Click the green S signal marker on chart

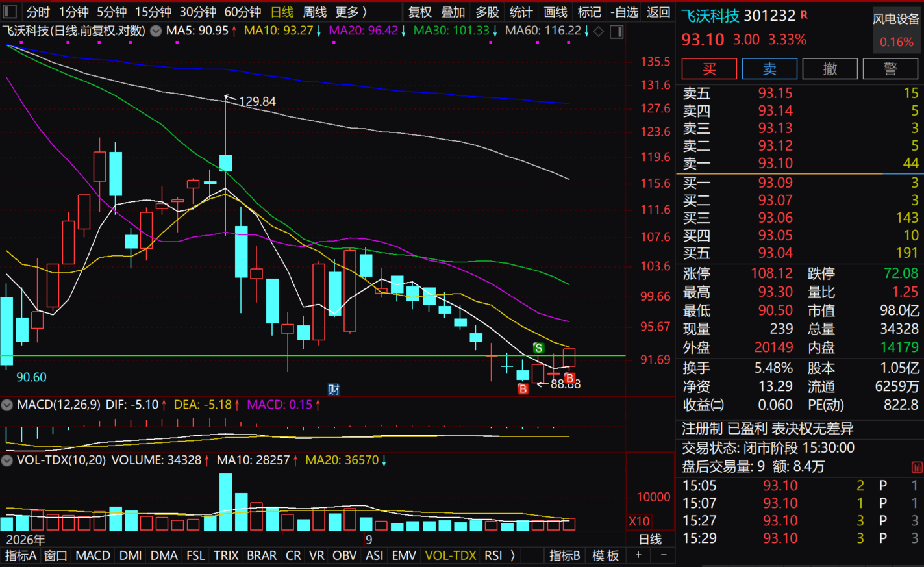(x=538, y=348)
